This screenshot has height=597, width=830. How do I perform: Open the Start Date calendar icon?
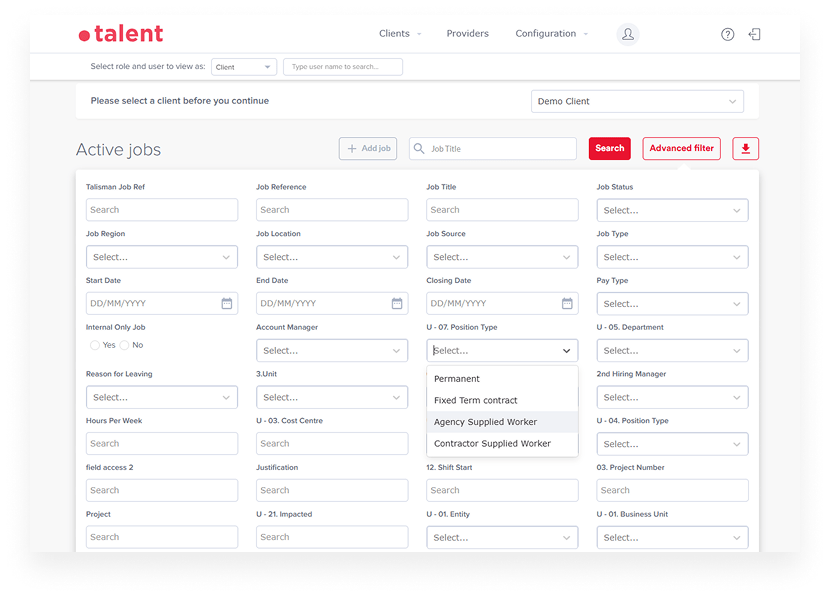pos(227,304)
